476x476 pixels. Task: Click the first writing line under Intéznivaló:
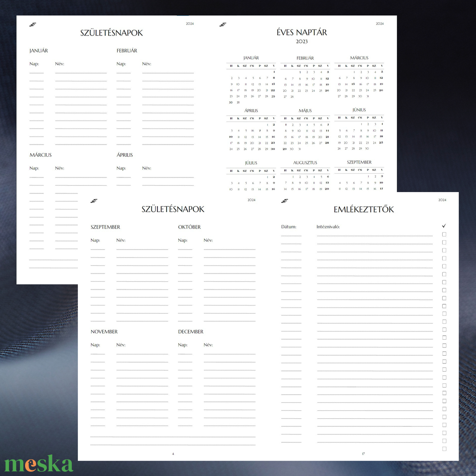[375, 236]
